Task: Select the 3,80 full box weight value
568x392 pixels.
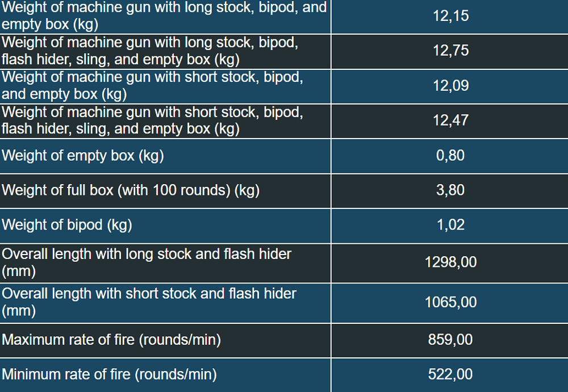Action: pos(450,190)
